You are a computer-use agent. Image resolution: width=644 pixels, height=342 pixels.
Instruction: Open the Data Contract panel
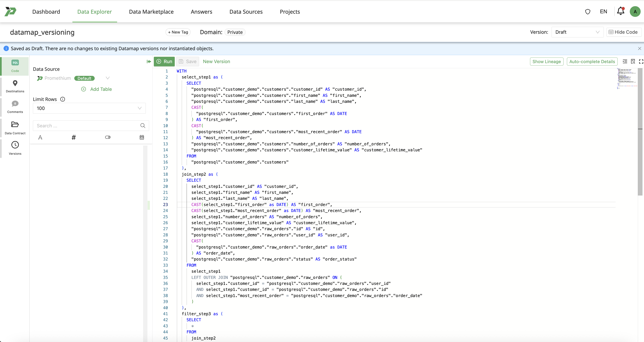coord(15,128)
